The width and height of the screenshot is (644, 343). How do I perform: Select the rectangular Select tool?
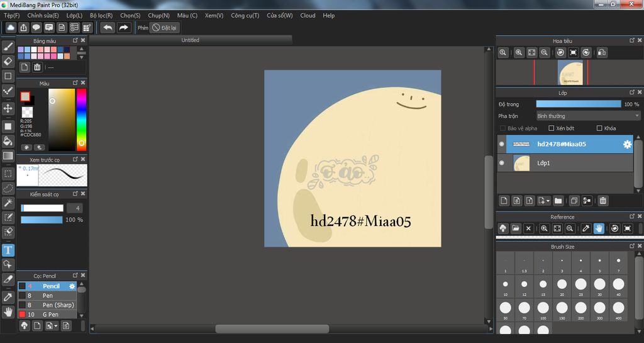pos(8,173)
